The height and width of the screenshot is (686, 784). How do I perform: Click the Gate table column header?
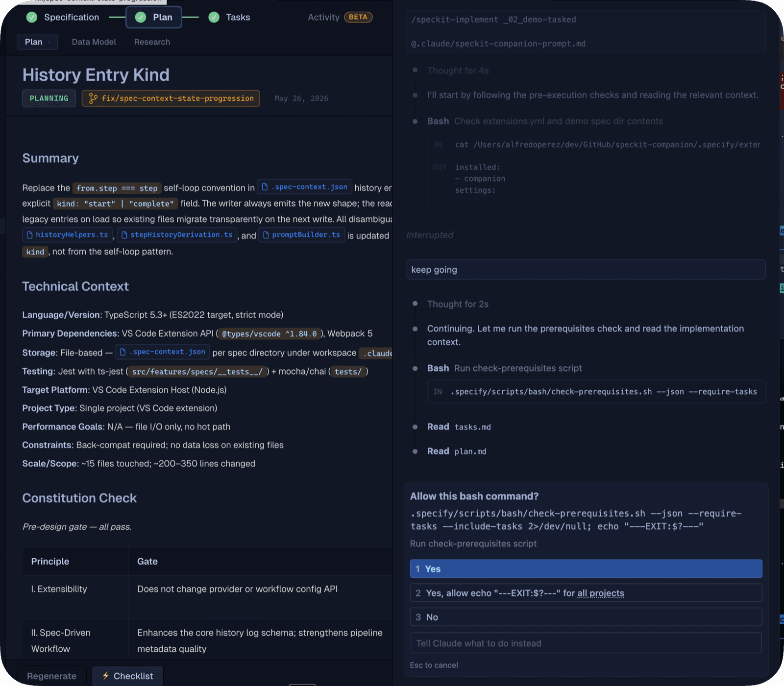coord(147,562)
